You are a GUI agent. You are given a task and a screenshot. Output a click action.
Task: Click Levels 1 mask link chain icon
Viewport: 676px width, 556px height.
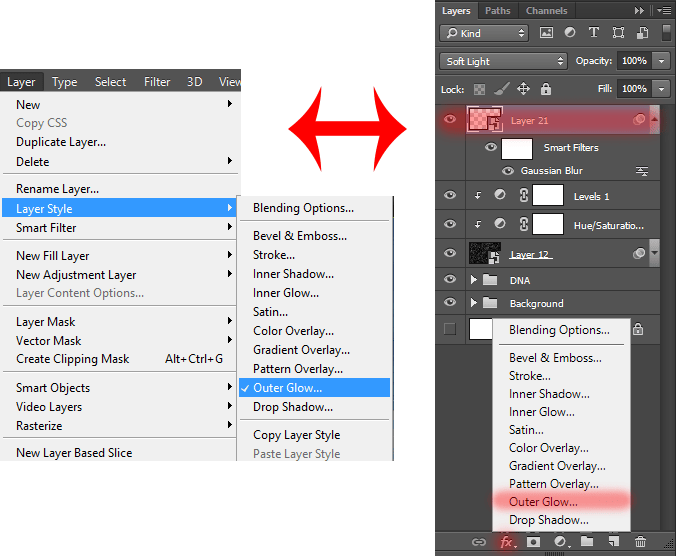point(524,195)
